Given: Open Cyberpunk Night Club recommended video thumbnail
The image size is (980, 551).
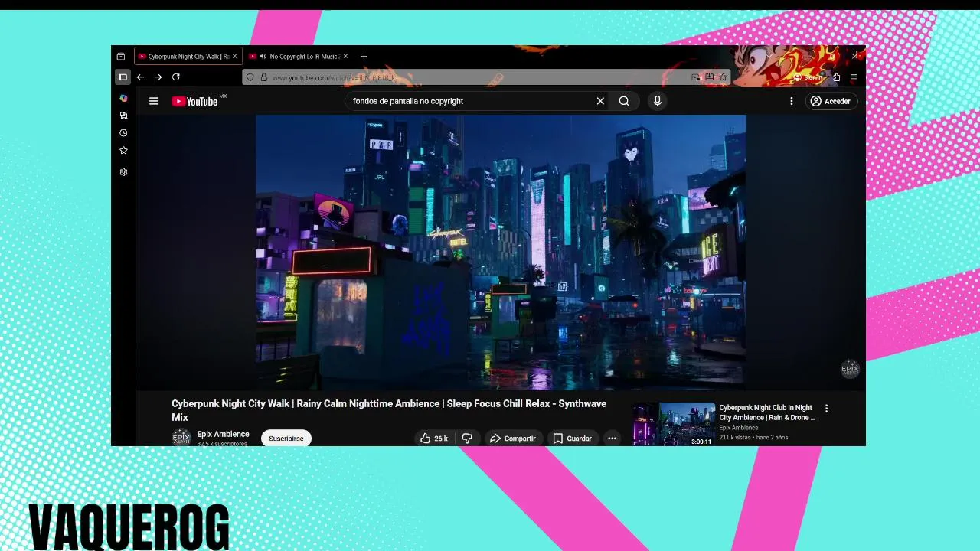Looking at the screenshot, I should [674, 424].
